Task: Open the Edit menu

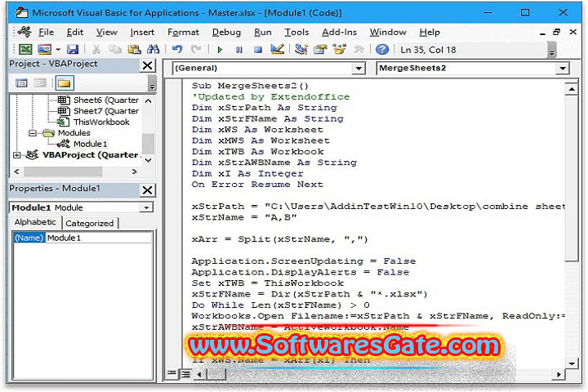Action: [x=75, y=33]
